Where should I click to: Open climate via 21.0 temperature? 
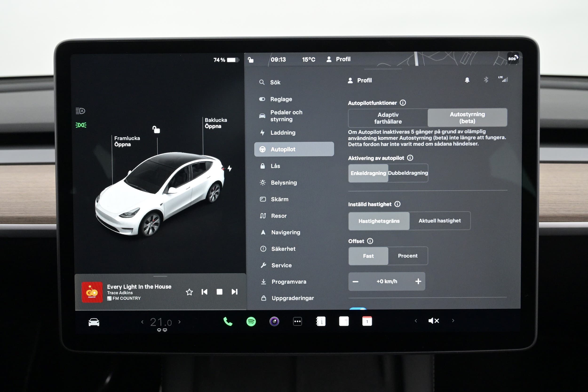(x=161, y=322)
